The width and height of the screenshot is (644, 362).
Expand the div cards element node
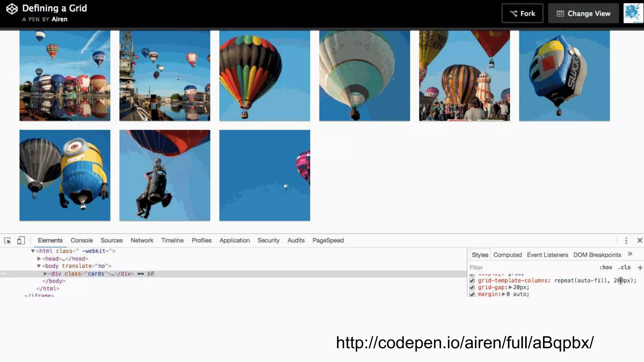[x=45, y=274]
